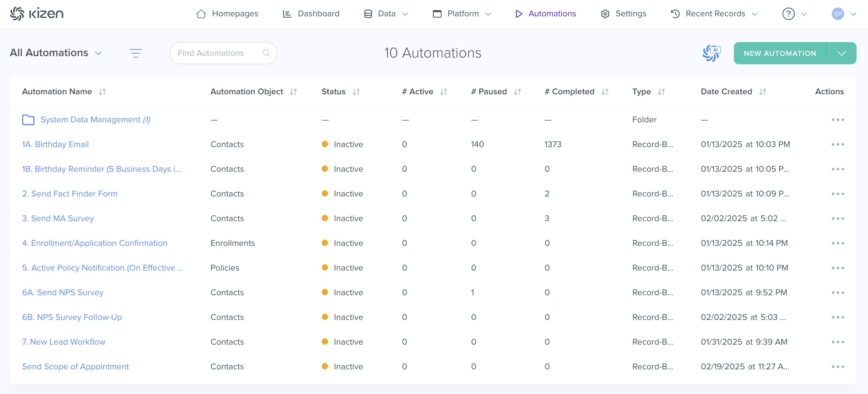Open System Data Management folder icon
Screen dimensions: 868x394
click(28, 120)
